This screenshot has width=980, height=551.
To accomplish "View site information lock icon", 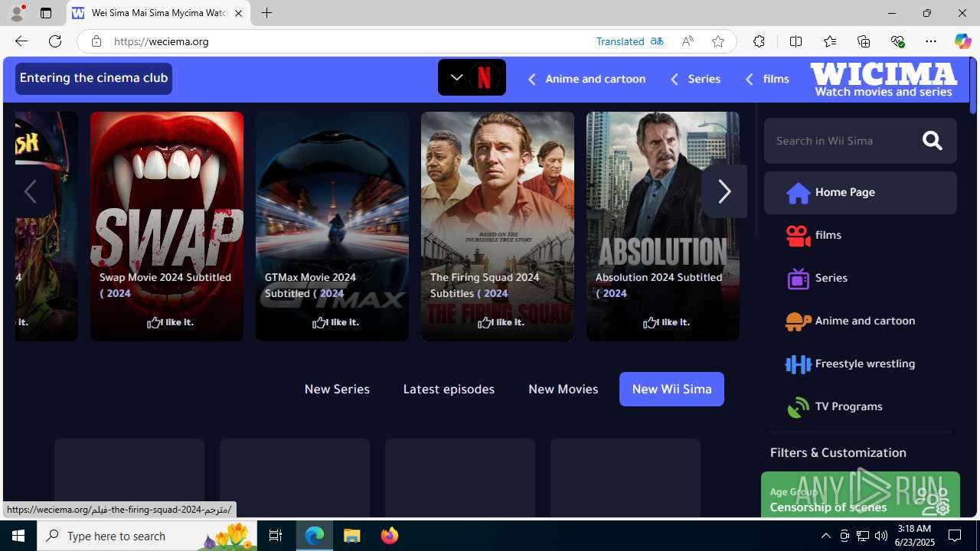I will coord(96,41).
